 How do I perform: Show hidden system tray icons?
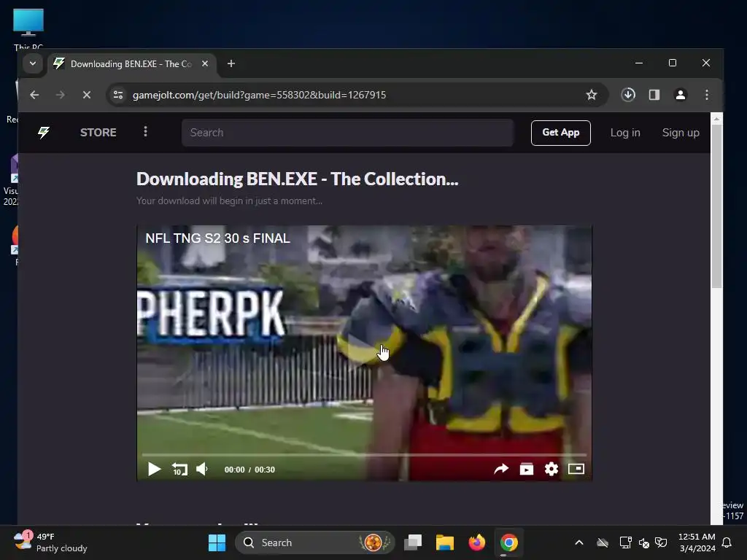[578, 542]
